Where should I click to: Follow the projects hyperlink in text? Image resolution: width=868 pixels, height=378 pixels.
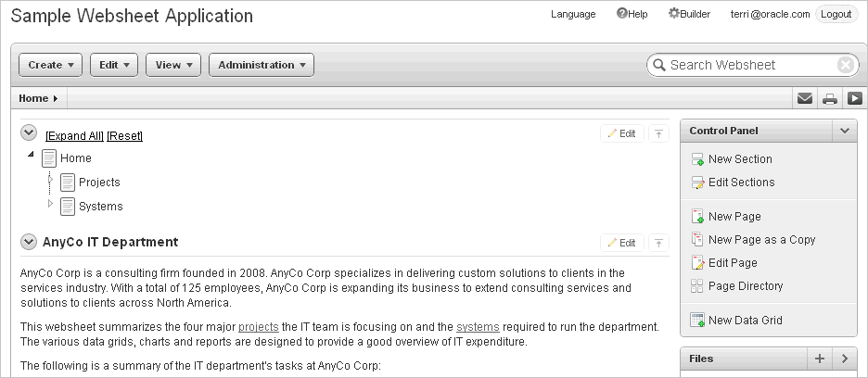click(259, 327)
